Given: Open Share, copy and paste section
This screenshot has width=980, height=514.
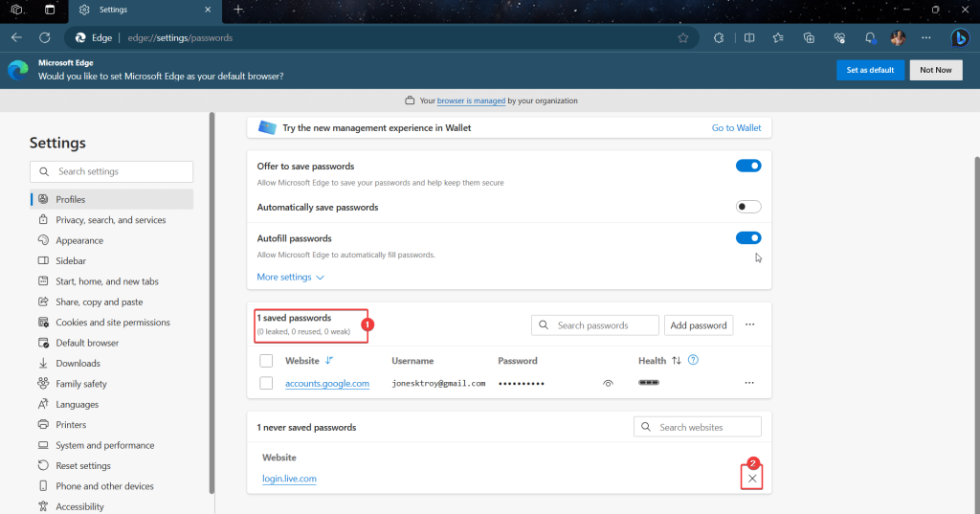Looking at the screenshot, I should point(112,302).
